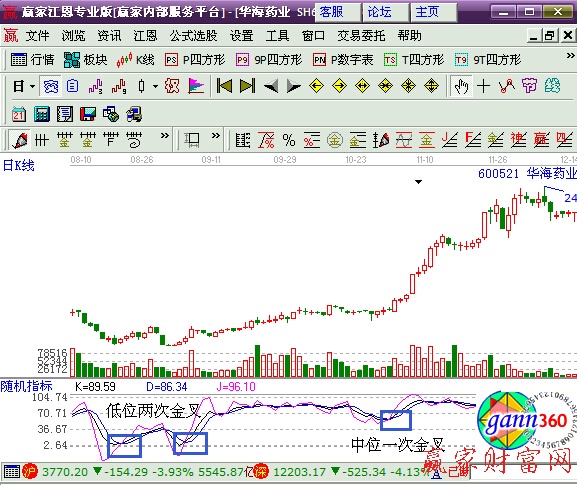Jump to last bar with olive end arrow
Screen dimensions: 577x485
[x=247, y=86]
